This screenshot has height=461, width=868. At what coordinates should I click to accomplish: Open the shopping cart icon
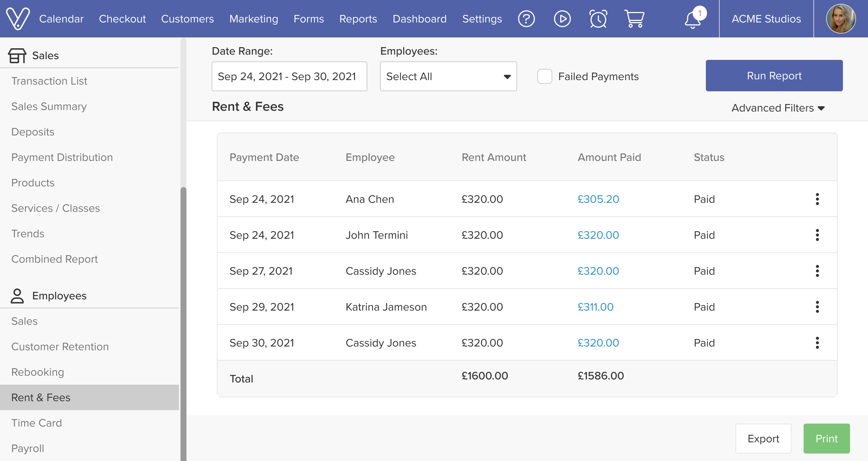click(x=634, y=19)
